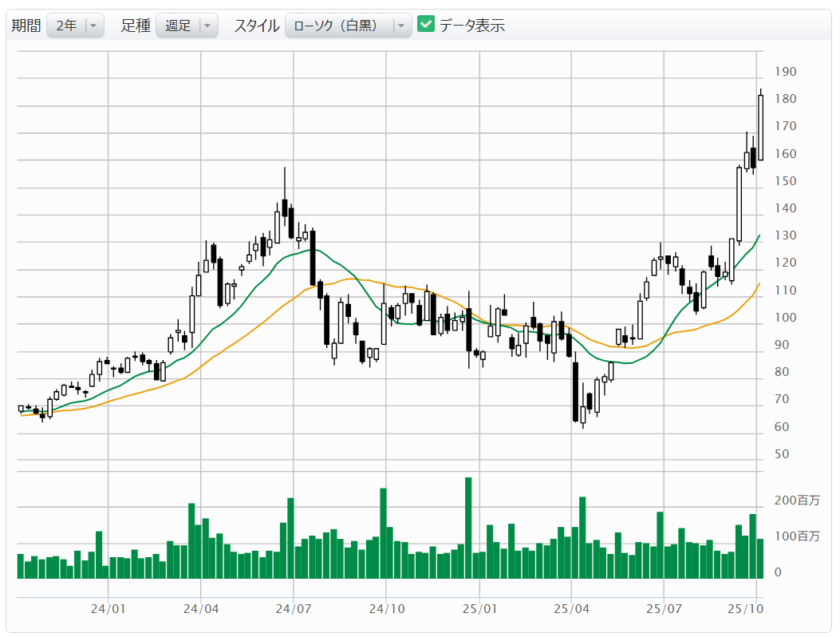Click the orange moving average line's right end

(x=759, y=283)
